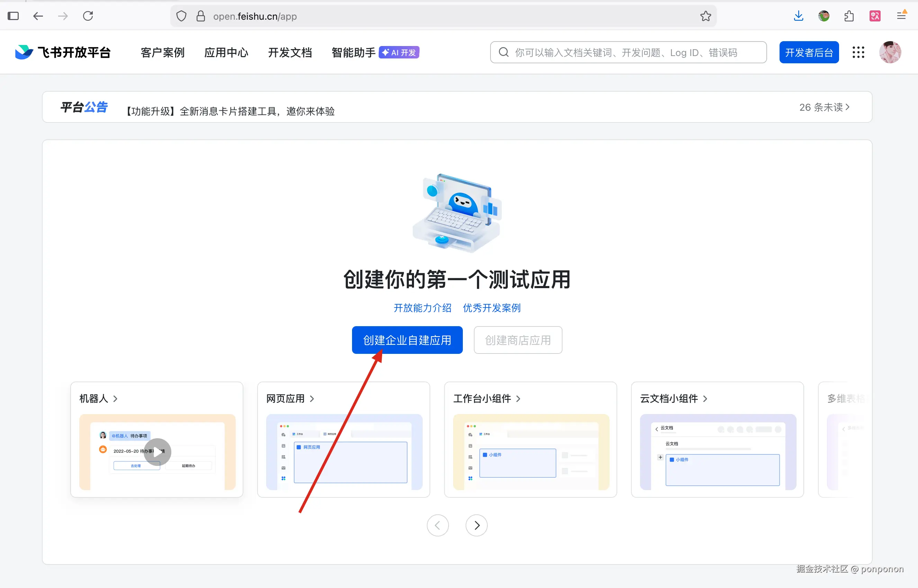Open the 网页应用 preview thumbnail
Screen dimensions: 918x588
[x=344, y=452]
